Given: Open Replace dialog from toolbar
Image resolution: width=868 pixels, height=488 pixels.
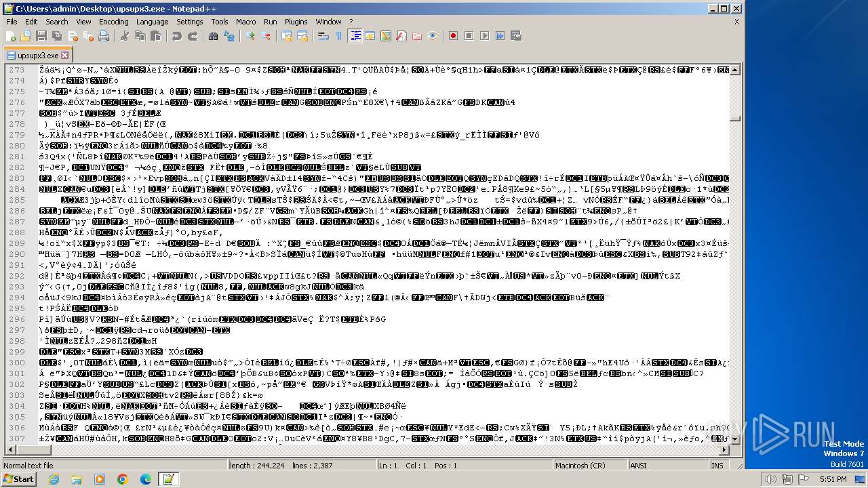Looking at the screenshot, I should [229, 36].
